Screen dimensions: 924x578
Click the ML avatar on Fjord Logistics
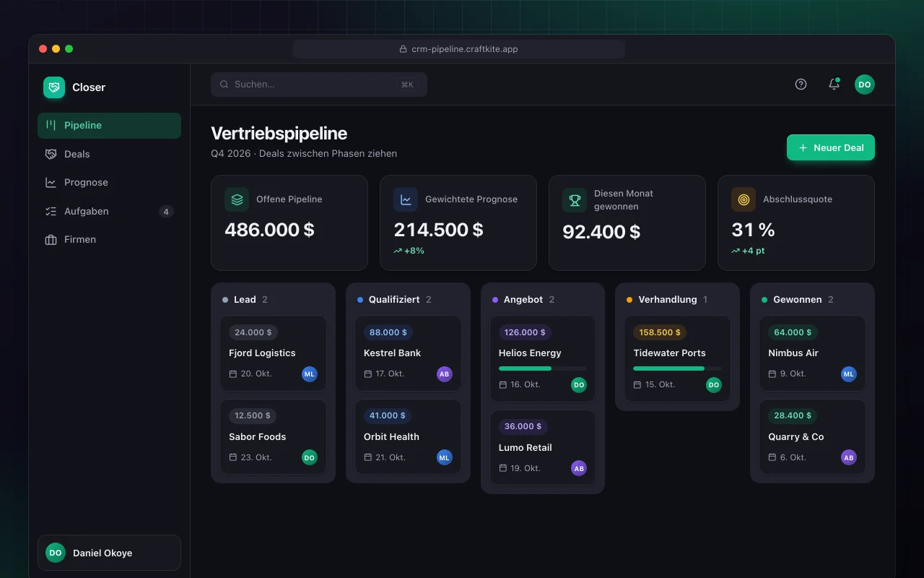click(310, 374)
